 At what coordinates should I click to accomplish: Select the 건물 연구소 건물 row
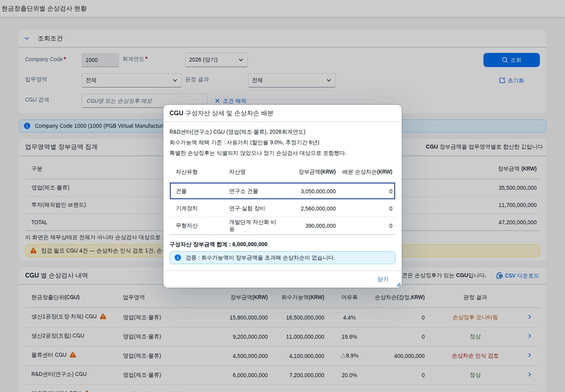click(x=282, y=191)
